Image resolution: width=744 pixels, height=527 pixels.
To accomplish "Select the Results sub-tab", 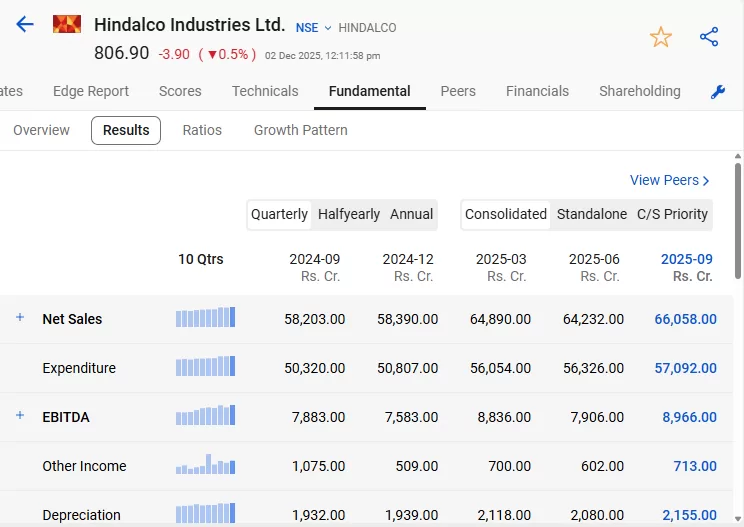I will pyautogui.click(x=126, y=130).
